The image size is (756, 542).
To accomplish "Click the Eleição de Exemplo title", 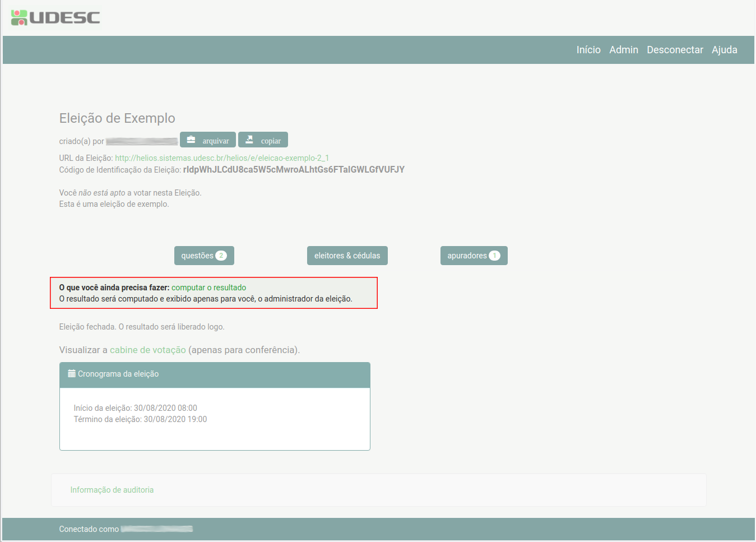I will coord(117,118).
